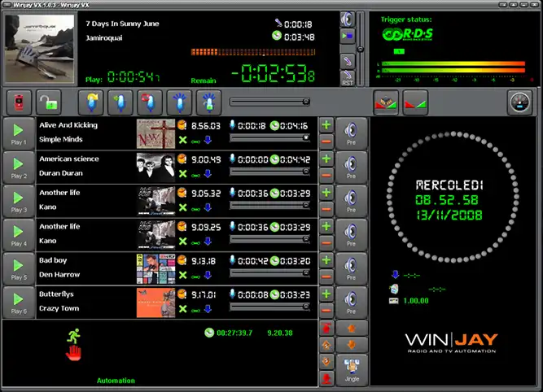Viewport: 543px width, 392px height.
Task: Click the microphone with green arrow icon
Action: tap(120, 102)
